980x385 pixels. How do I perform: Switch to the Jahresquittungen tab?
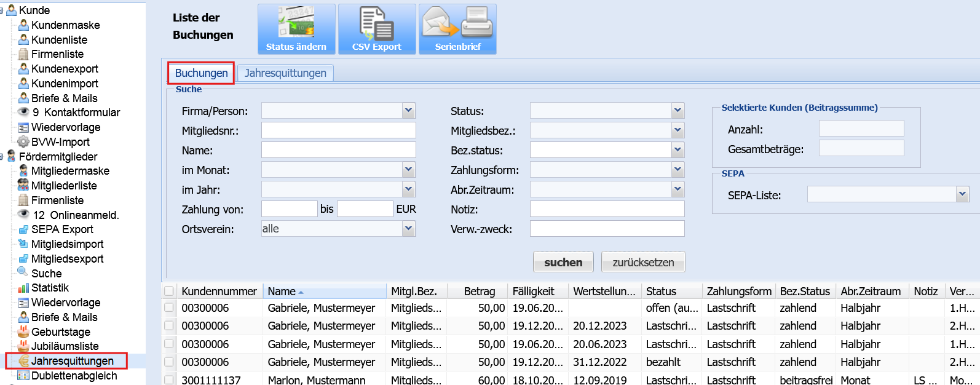click(x=285, y=73)
